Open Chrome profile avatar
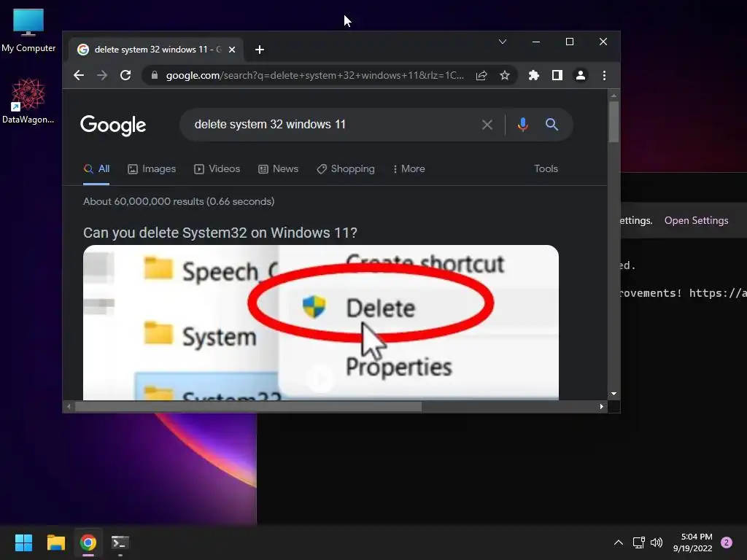 pos(580,75)
